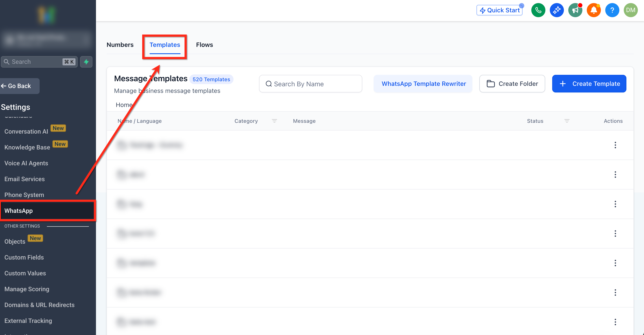
Task: Open the orange notifications bell
Action: pos(594,10)
